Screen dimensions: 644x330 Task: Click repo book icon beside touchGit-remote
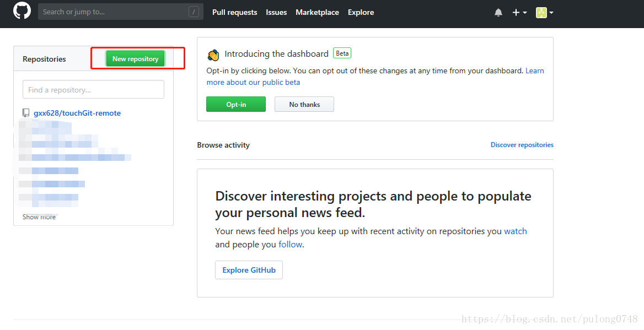[x=26, y=113]
